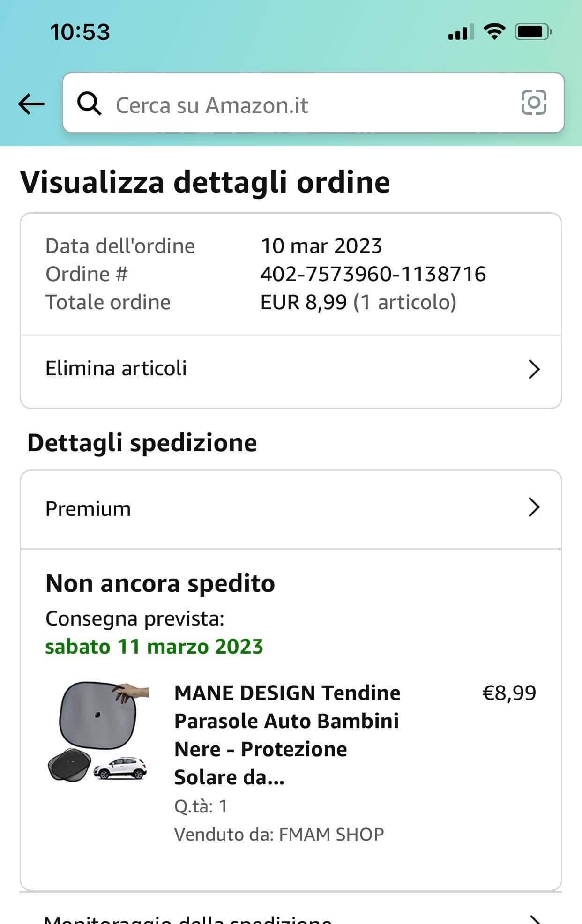Tap the Venduto da: FMAM SHOP seller text
The height and width of the screenshot is (924, 582).
(279, 834)
